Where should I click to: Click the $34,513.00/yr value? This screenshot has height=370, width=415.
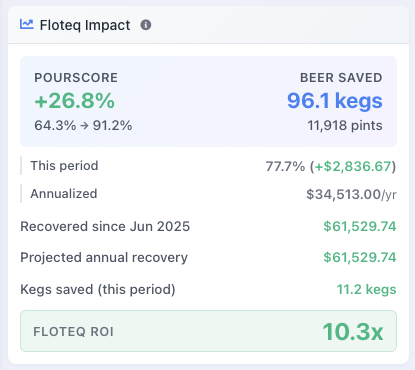(x=351, y=194)
